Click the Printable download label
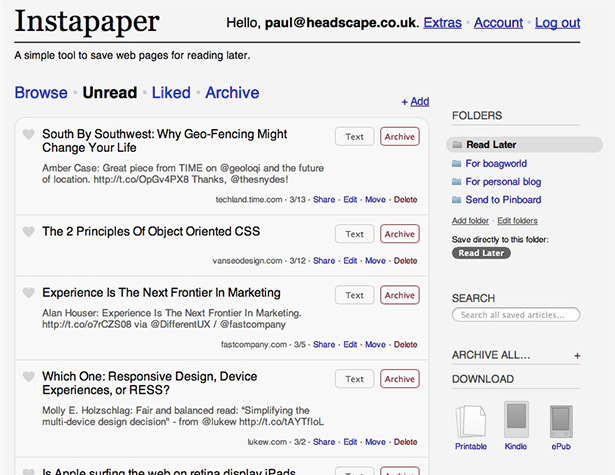 pos(471,446)
